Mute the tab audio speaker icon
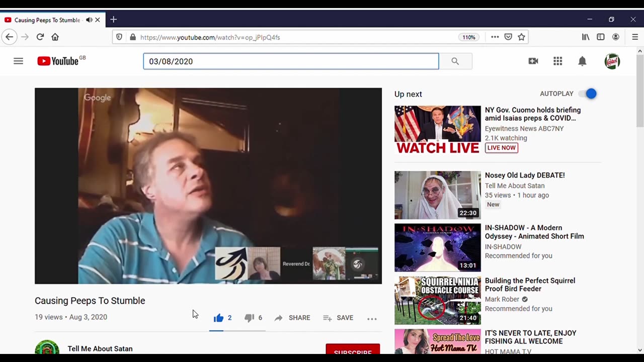Screen dimensions: 644x362 point(89,20)
